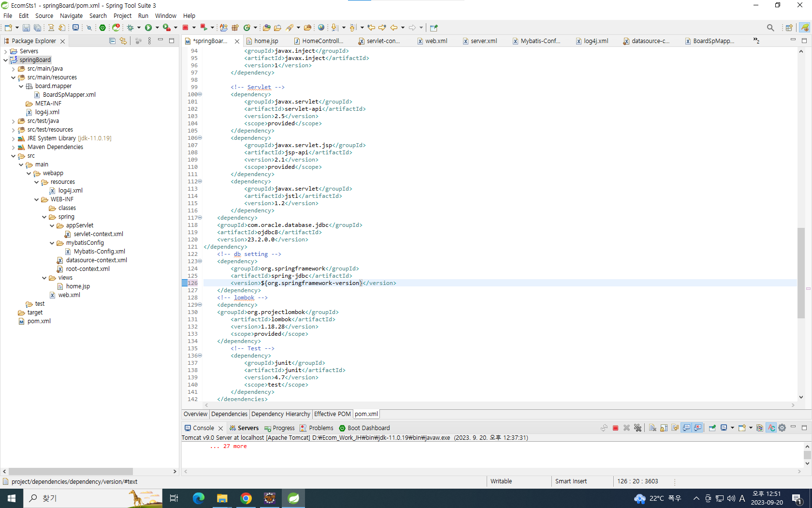This screenshot has height=508, width=812.
Task: Click the Remove All Terminated Launches icon
Action: click(638, 428)
